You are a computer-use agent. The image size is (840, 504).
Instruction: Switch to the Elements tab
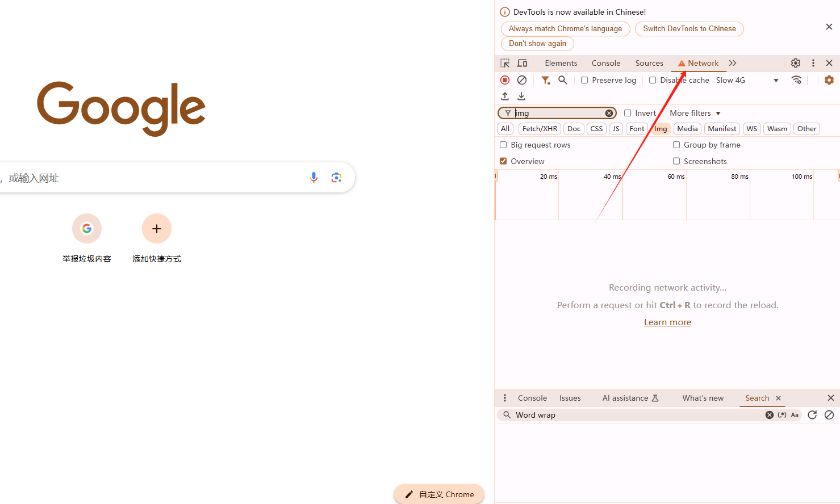coord(561,63)
